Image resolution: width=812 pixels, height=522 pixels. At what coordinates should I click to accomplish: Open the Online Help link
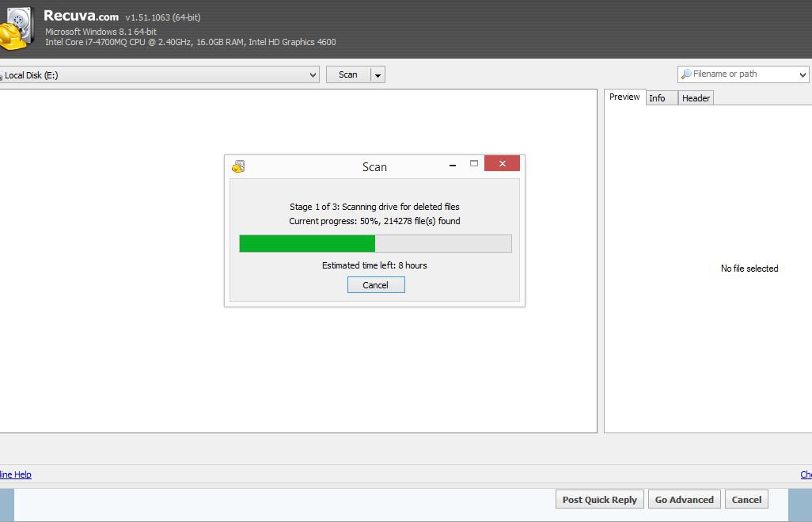coord(16,474)
